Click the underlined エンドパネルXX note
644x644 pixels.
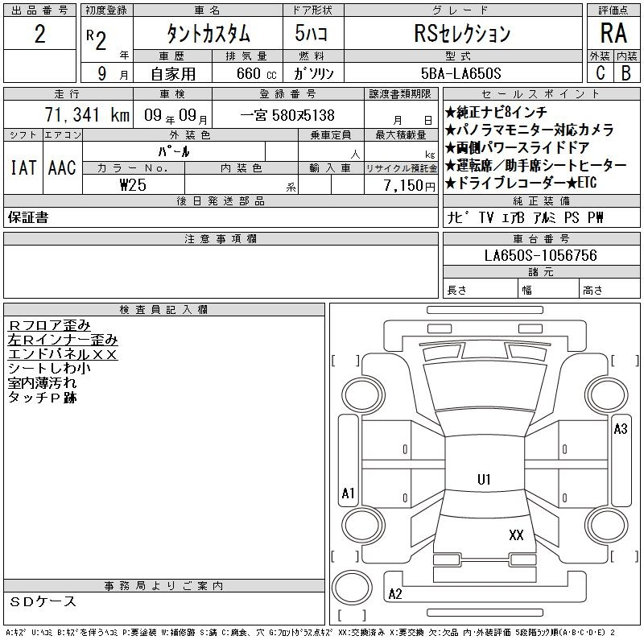tap(63, 354)
